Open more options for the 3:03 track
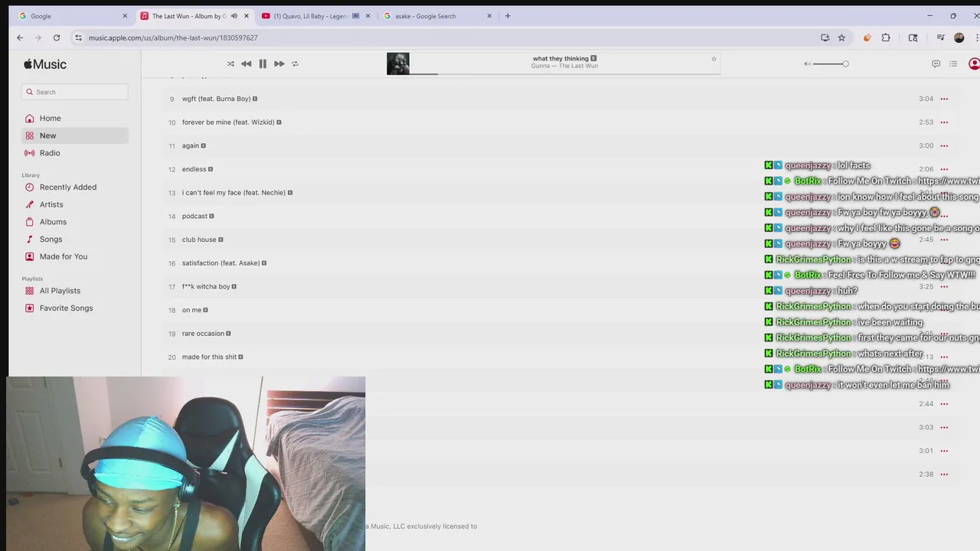The width and height of the screenshot is (980, 551). [944, 427]
